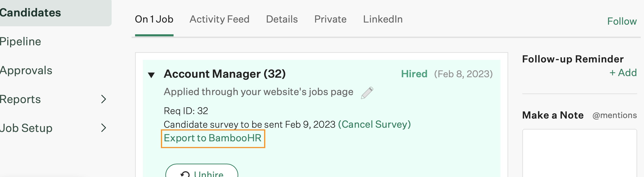The width and height of the screenshot is (644, 177).
Task: Switch to the Activity Feed tab
Action: (220, 19)
